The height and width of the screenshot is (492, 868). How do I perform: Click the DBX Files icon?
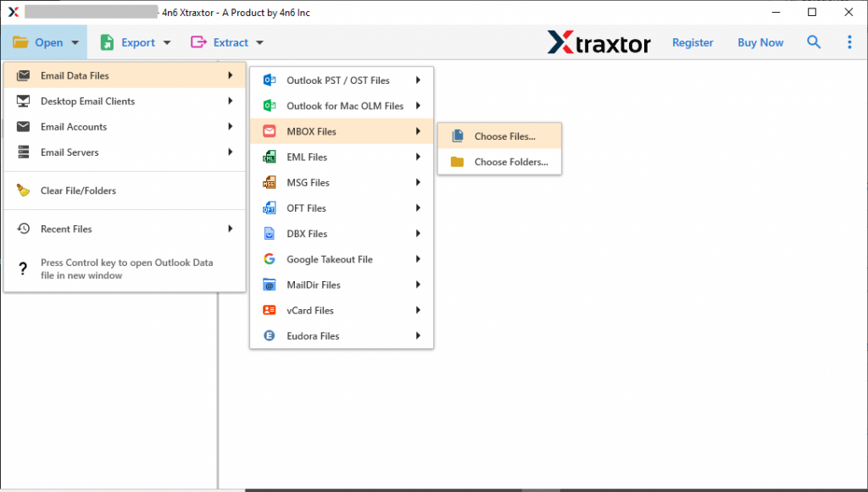tap(269, 233)
